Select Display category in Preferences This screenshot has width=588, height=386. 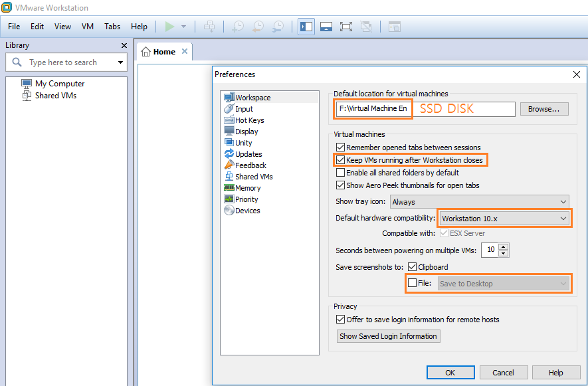241,132
